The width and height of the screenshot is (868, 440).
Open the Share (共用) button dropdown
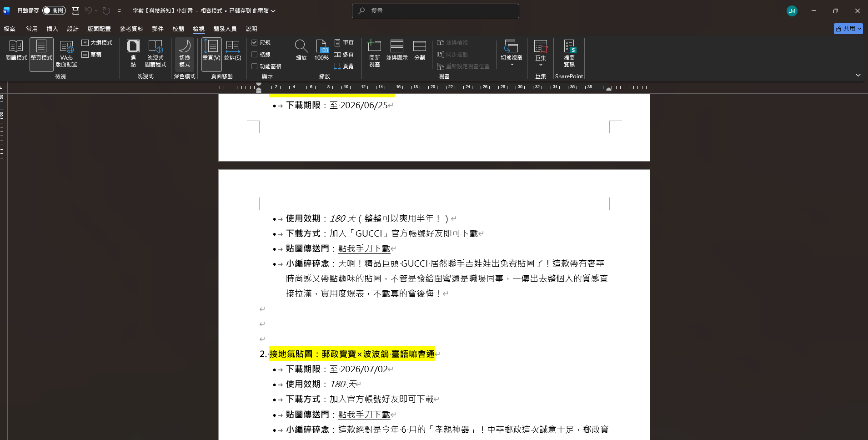click(x=859, y=29)
